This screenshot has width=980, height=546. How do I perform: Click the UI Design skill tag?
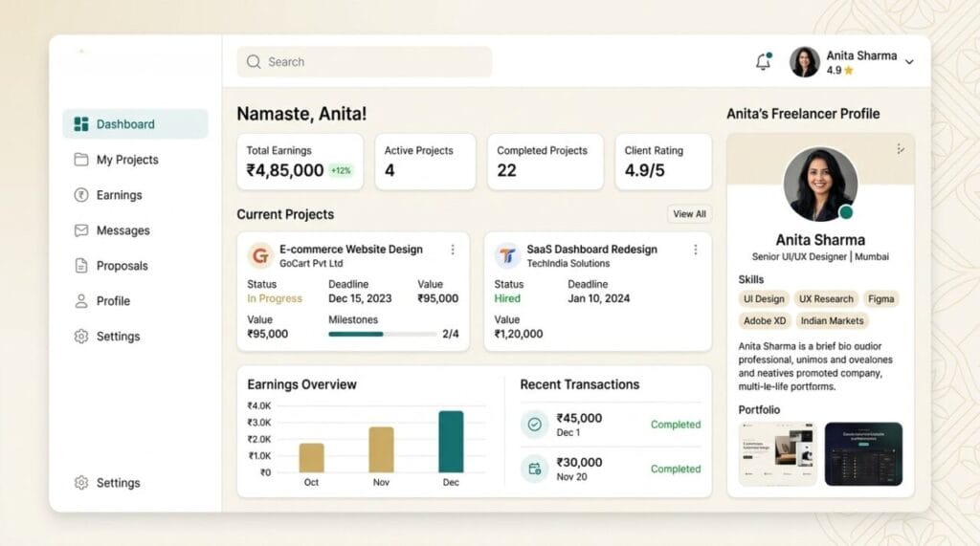[x=764, y=298]
